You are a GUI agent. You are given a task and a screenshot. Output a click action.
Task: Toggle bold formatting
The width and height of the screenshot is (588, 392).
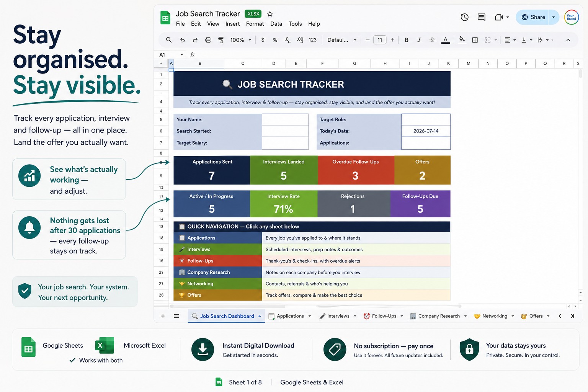(x=407, y=40)
